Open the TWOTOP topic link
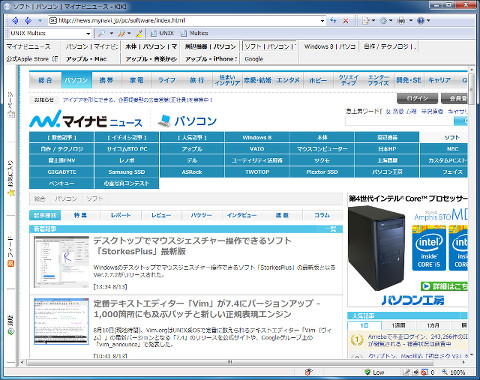The image size is (480, 380). 257,172
